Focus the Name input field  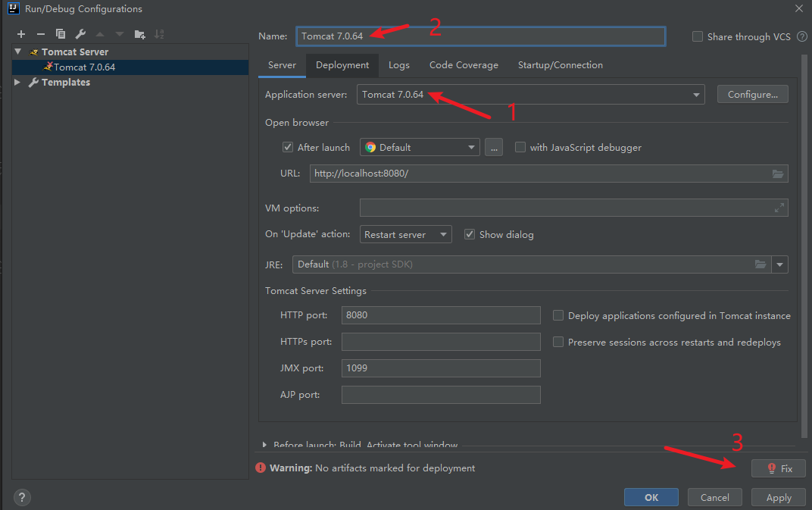481,36
